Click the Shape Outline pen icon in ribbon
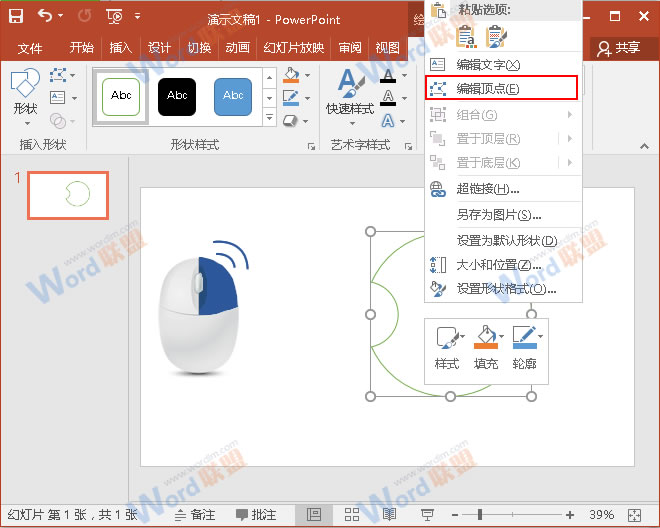 click(290, 98)
